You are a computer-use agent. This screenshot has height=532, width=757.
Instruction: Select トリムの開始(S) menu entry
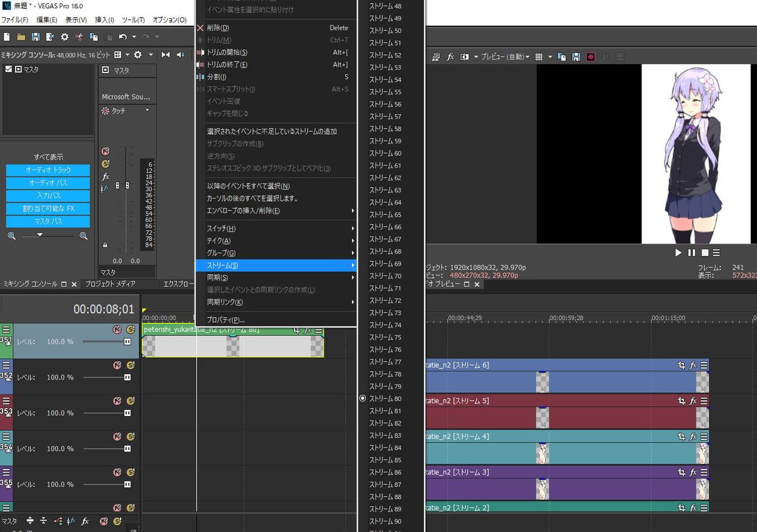pyautogui.click(x=276, y=52)
